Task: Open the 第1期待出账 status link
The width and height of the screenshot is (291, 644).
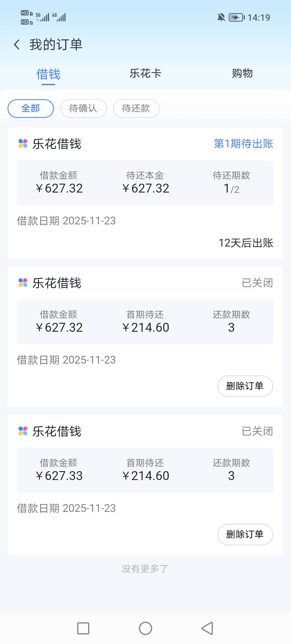Action: pyautogui.click(x=244, y=143)
